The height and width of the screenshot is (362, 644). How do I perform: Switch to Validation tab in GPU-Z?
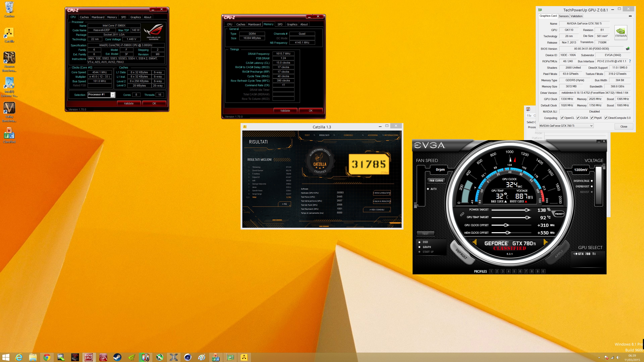click(577, 16)
